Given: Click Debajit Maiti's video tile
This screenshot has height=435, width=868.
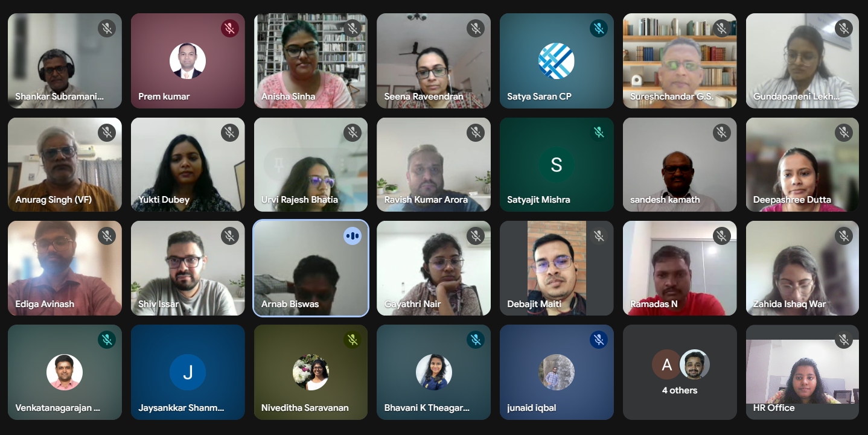Looking at the screenshot, I should tap(557, 268).
